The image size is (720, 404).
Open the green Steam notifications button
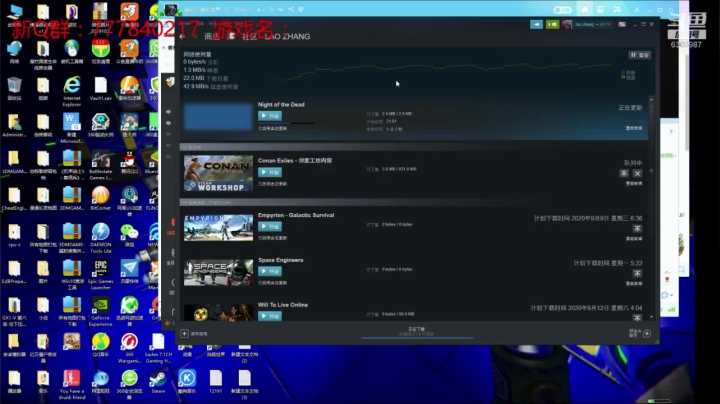[552, 24]
